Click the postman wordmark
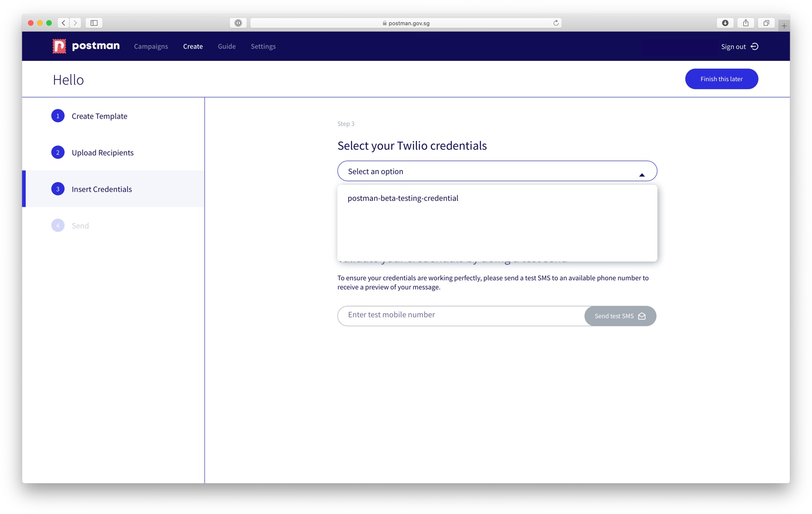812x514 pixels. point(96,46)
